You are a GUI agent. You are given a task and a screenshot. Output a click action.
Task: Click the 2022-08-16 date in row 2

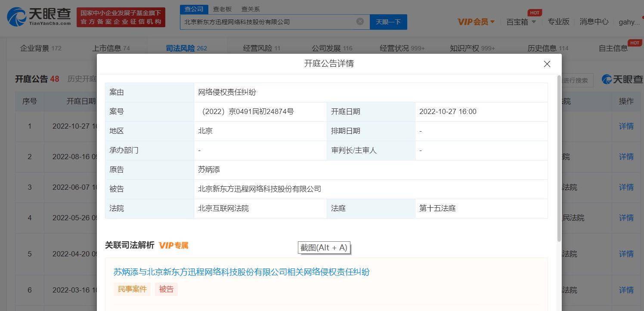click(x=74, y=157)
